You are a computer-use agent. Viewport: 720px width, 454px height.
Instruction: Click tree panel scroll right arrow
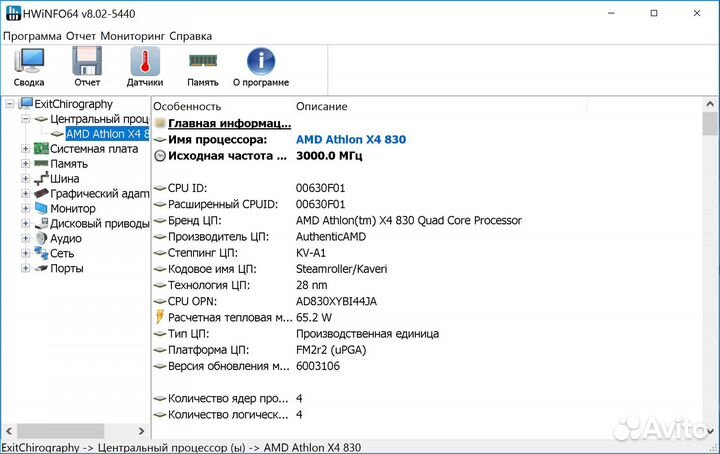coord(141,431)
